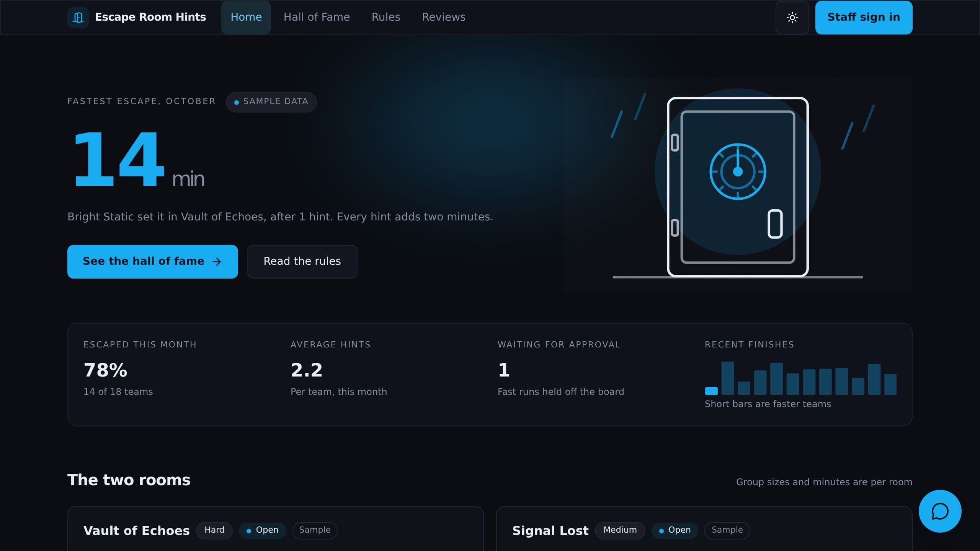
Task: Toggle the light/dark theme sun icon
Action: click(792, 17)
